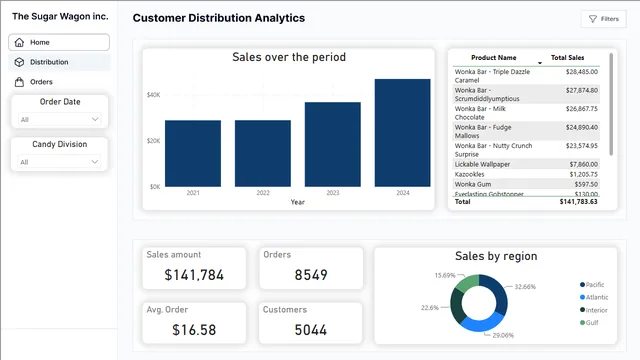Click the product table vertical scrollbar
Viewport: 640px width, 360px height.
pos(611,104)
